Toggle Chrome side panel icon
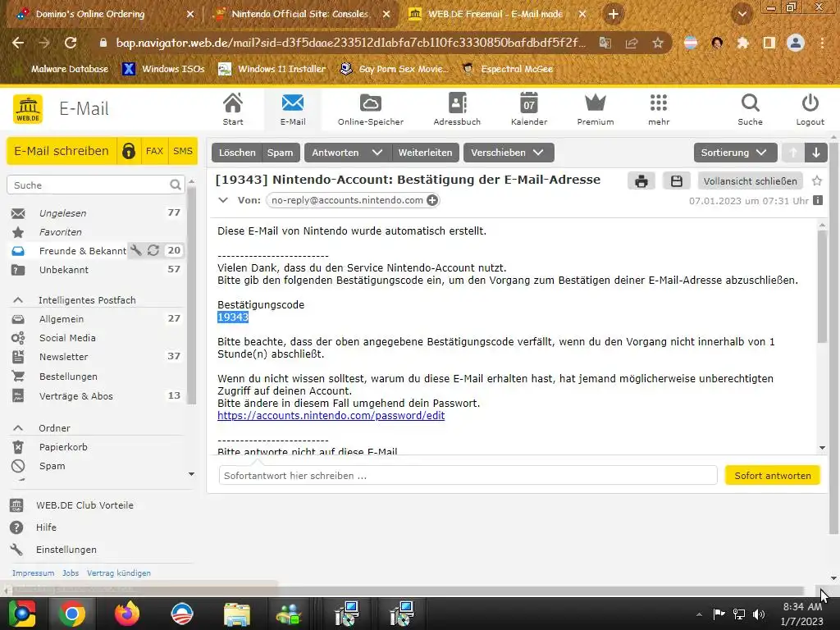The image size is (840, 630). 769,43
